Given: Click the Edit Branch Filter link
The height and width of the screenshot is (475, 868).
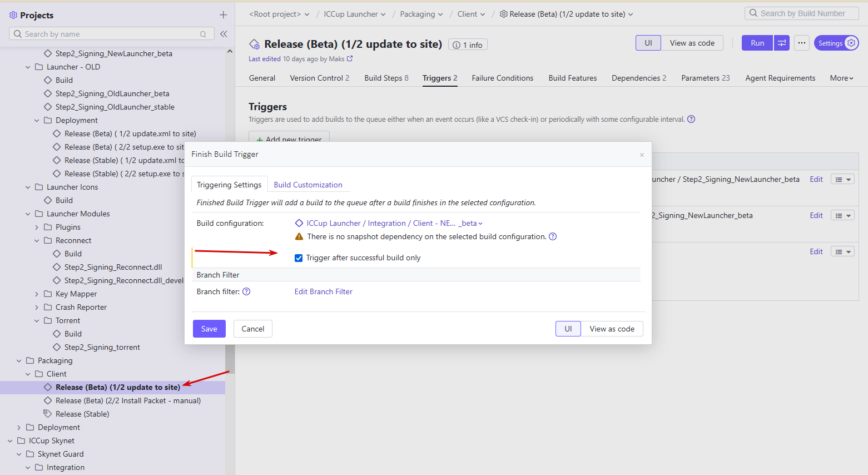Looking at the screenshot, I should 324,291.
